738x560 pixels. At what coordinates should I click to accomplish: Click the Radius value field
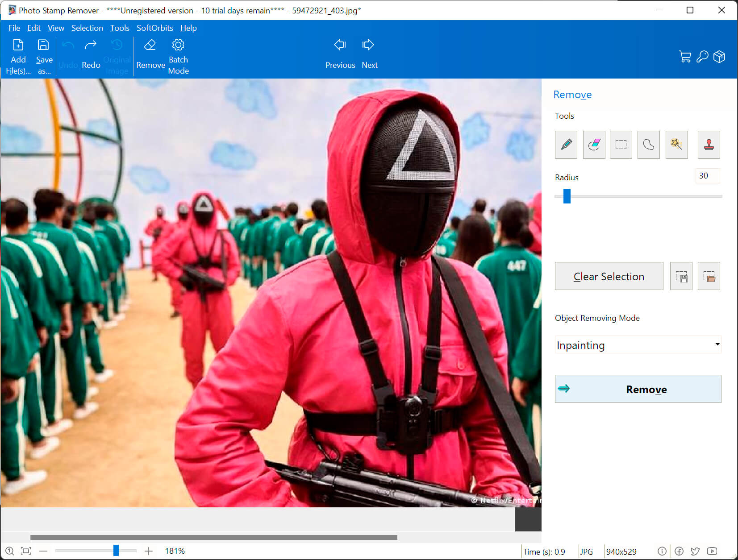pyautogui.click(x=708, y=176)
